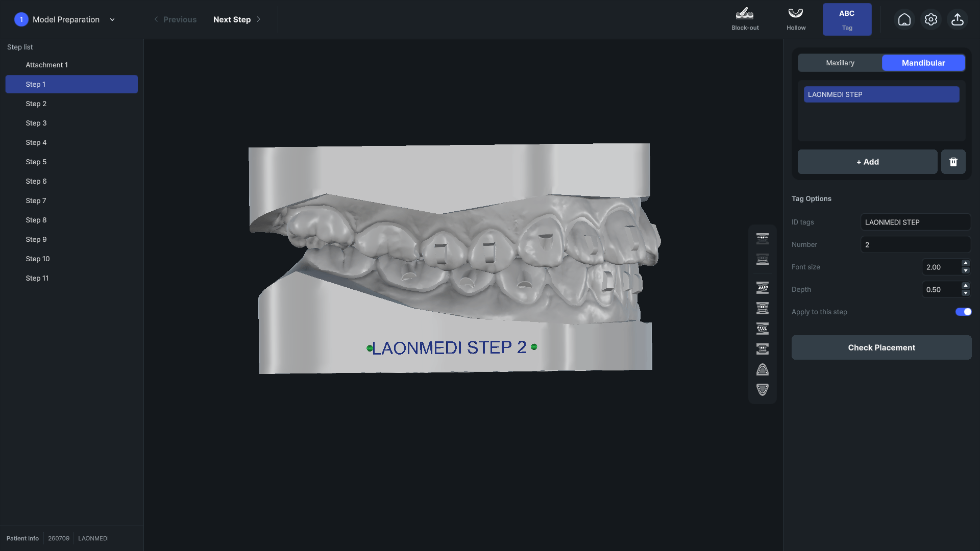Click the step number 1 badge

click(21, 19)
